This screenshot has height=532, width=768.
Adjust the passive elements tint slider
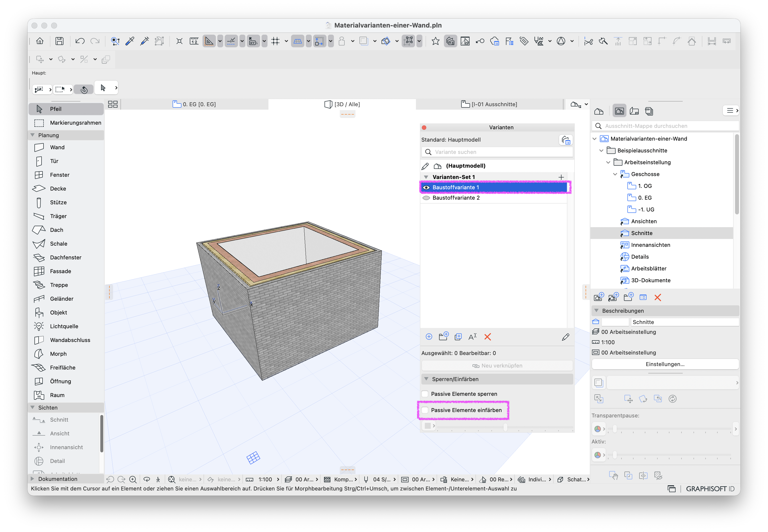[x=505, y=427]
